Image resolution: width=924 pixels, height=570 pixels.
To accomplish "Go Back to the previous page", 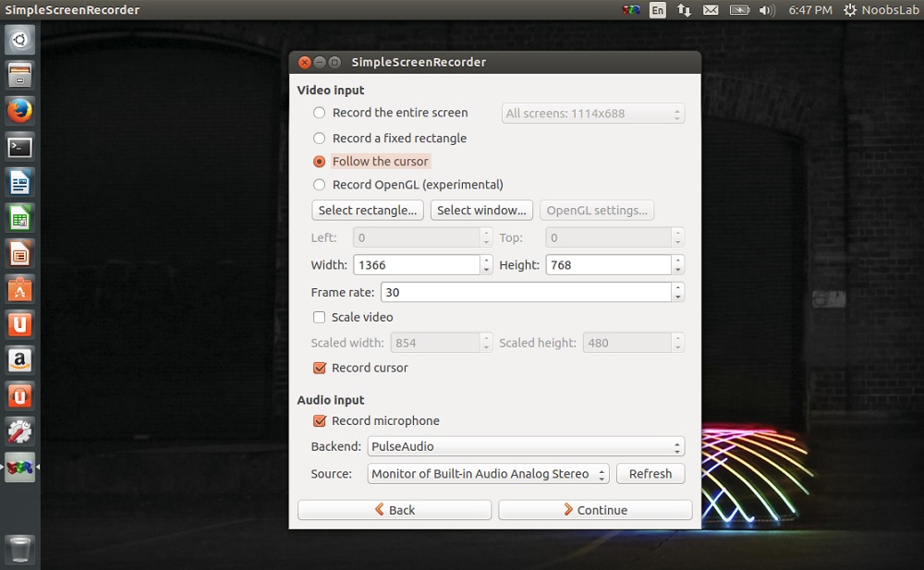I will 395,510.
